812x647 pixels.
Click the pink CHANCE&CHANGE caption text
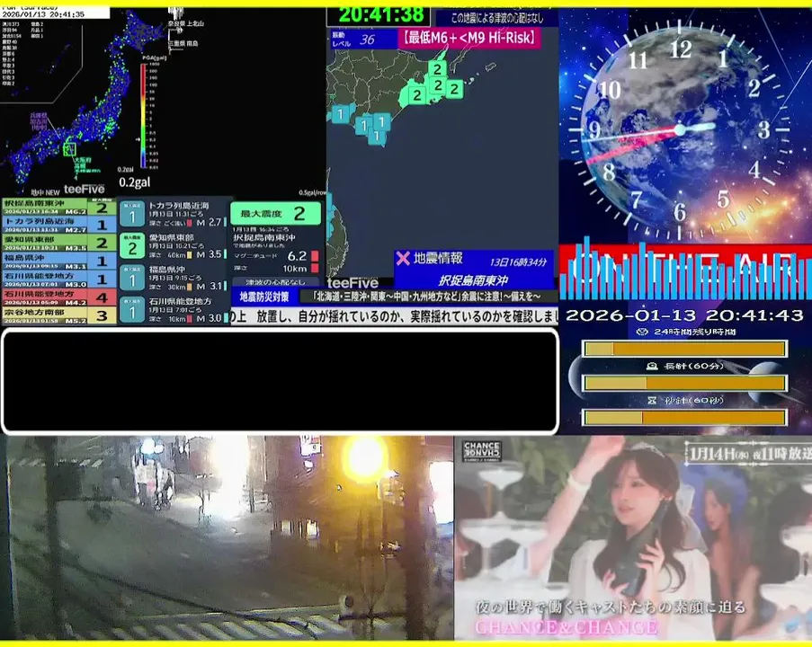coord(567,627)
